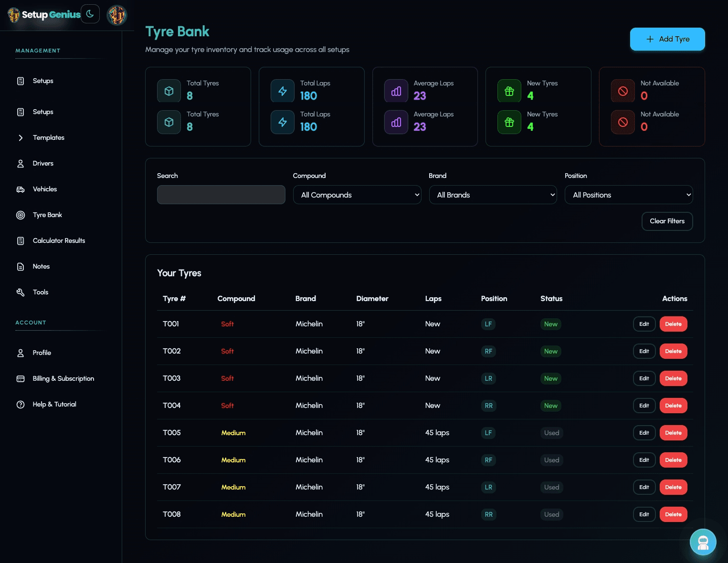
Task: Go to Calculator Results in sidebar
Action: click(x=59, y=241)
